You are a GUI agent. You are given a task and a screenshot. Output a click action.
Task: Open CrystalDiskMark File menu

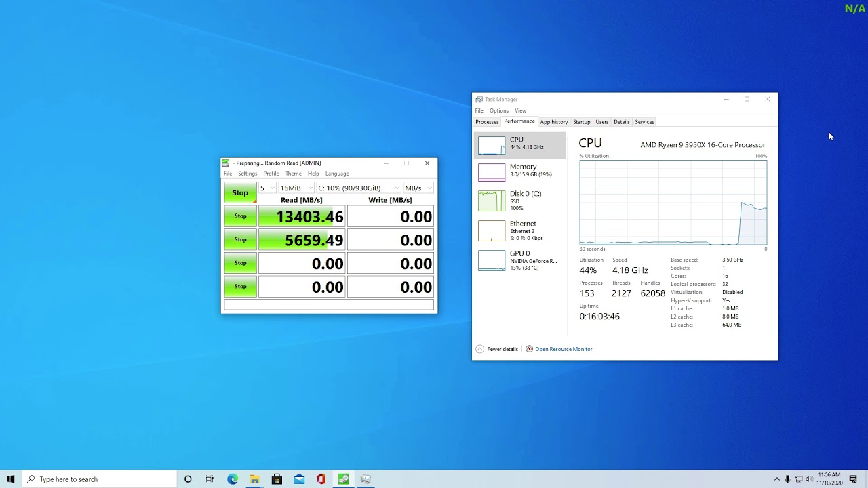point(228,174)
